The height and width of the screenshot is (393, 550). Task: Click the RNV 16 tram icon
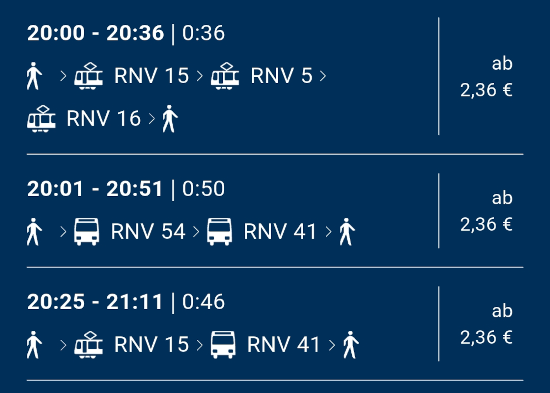point(41,119)
